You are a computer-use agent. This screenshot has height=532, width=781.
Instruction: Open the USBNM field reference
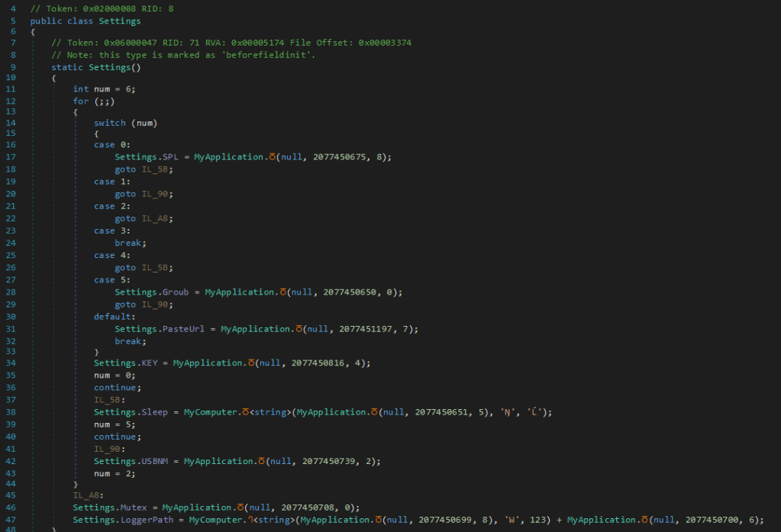pyautogui.click(x=159, y=461)
